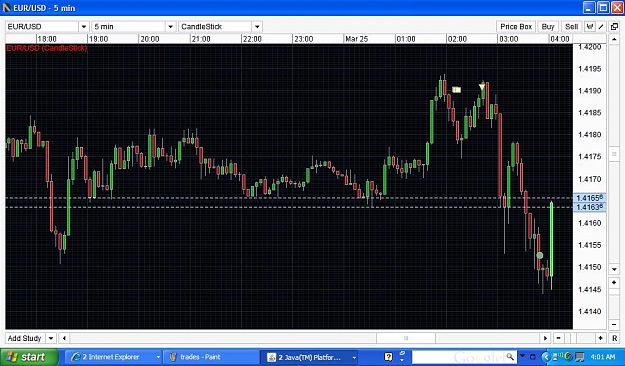The image size is (625, 366).
Task: Click the 4:01 AM taskbar clock
Action: click(x=603, y=357)
